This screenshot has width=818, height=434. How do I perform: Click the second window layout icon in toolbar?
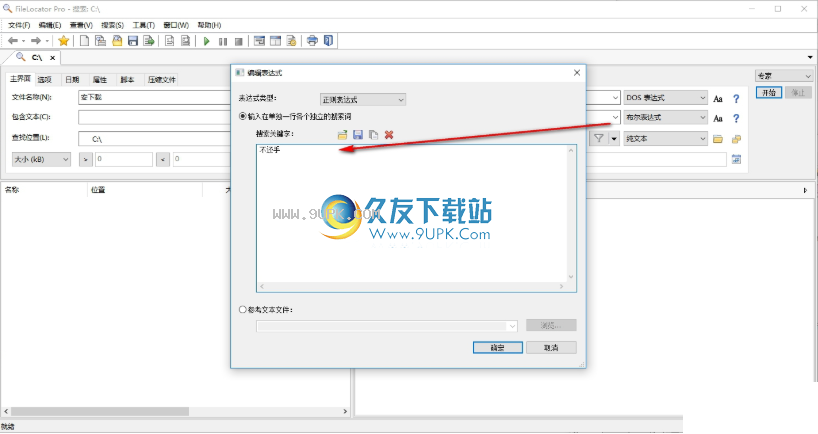pyautogui.click(x=275, y=41)
